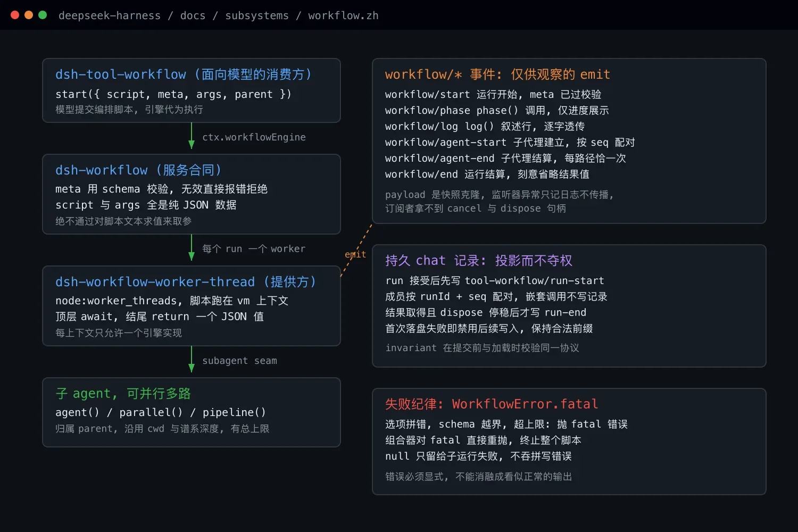Click the note "模型提交编排脚本，引擎代为执行"
The height and width of the screenshot is (532, 798).
pyautogui.click(x=129, y=110)
